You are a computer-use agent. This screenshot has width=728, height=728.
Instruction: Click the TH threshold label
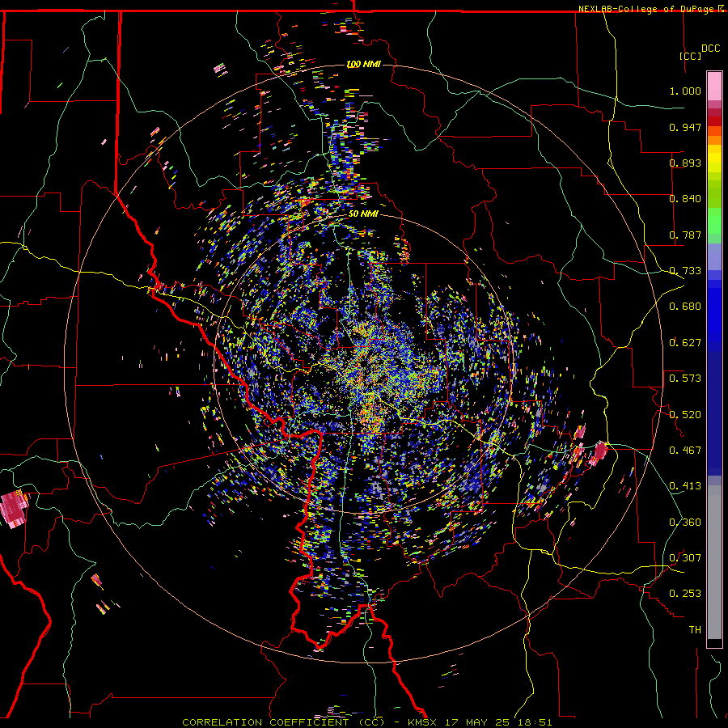click(x=695, y=630)
